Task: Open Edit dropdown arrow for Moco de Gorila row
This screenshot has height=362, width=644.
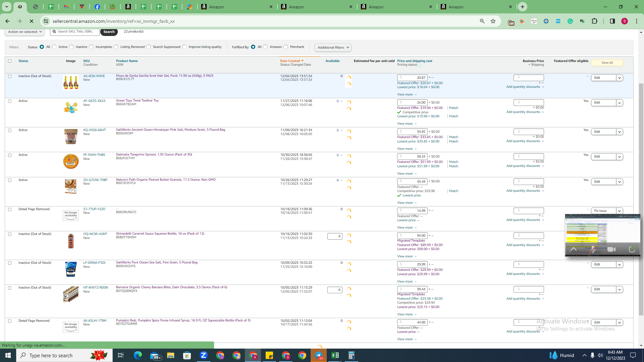Action: click(620, 78)
